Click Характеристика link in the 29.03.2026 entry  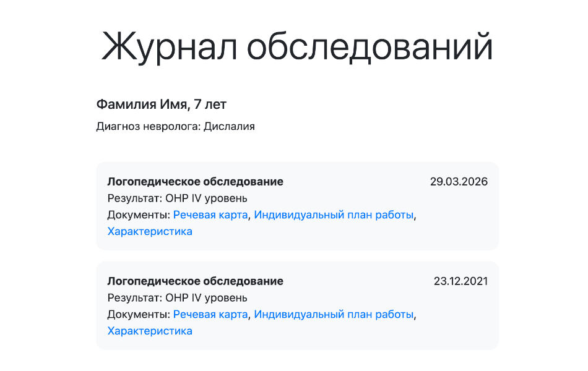click(150, 231)
